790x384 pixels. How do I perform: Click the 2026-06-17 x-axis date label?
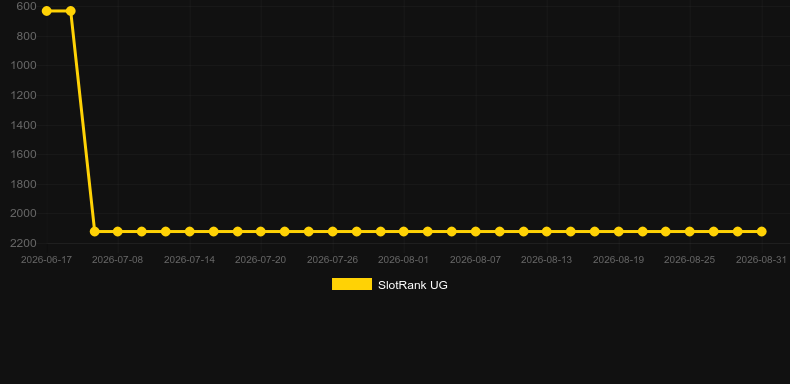(x=46, y=260)
